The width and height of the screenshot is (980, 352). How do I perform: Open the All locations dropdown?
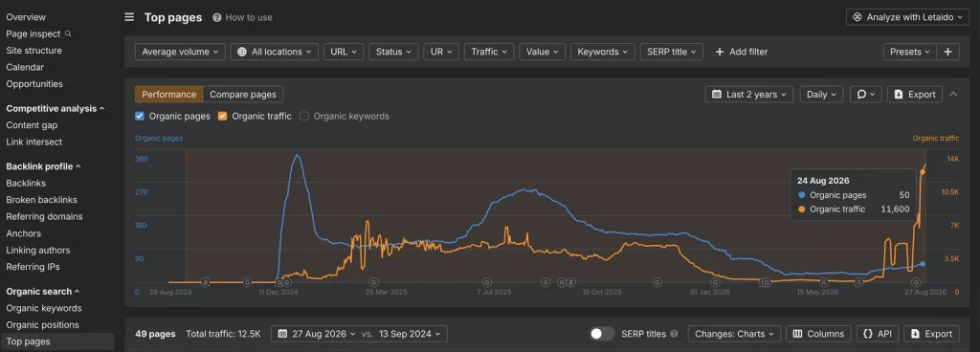coord(275,52)
